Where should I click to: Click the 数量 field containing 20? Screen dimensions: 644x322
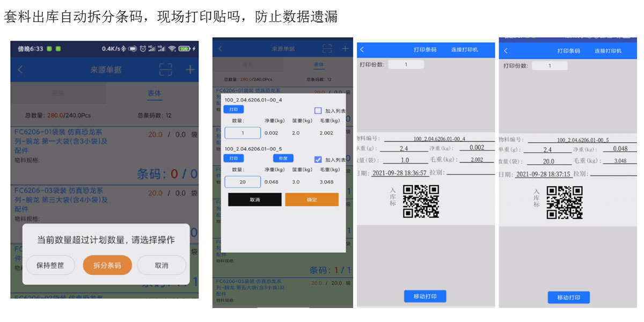pos(243,182)
